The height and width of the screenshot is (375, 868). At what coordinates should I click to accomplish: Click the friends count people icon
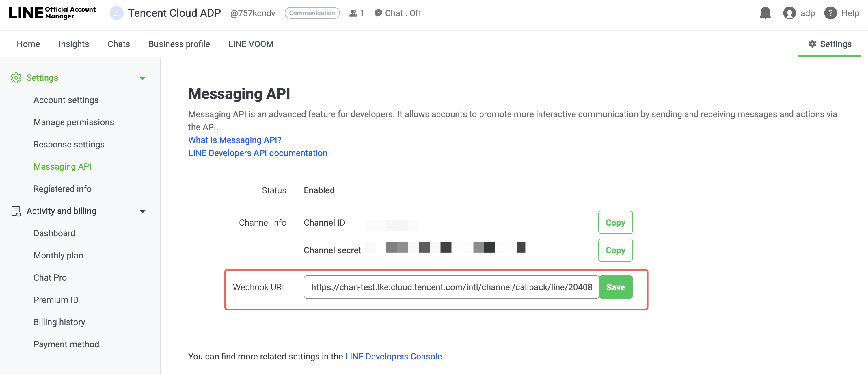(353, 13)
